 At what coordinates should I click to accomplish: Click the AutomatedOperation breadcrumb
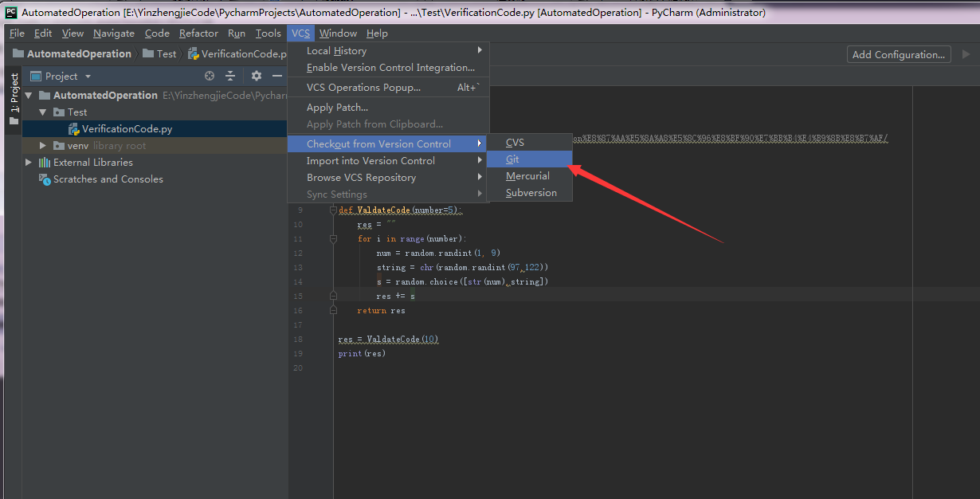[73, 53]
